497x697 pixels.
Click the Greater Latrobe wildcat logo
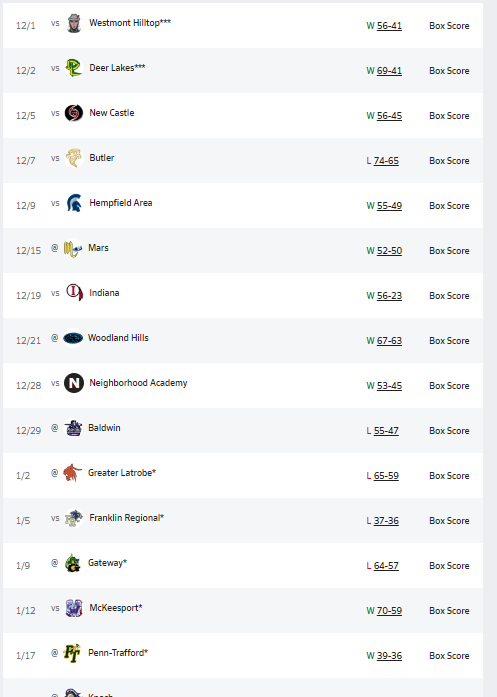72,473
